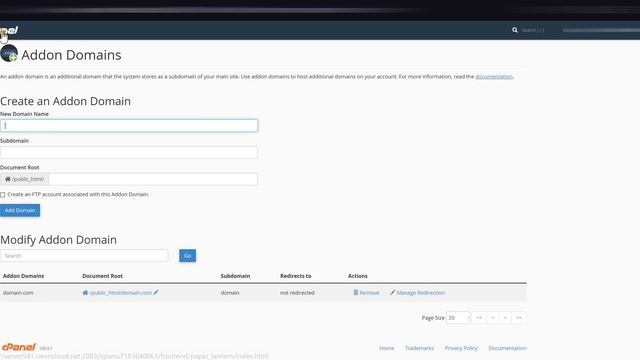Click the Add Domain button

(20, 210)
